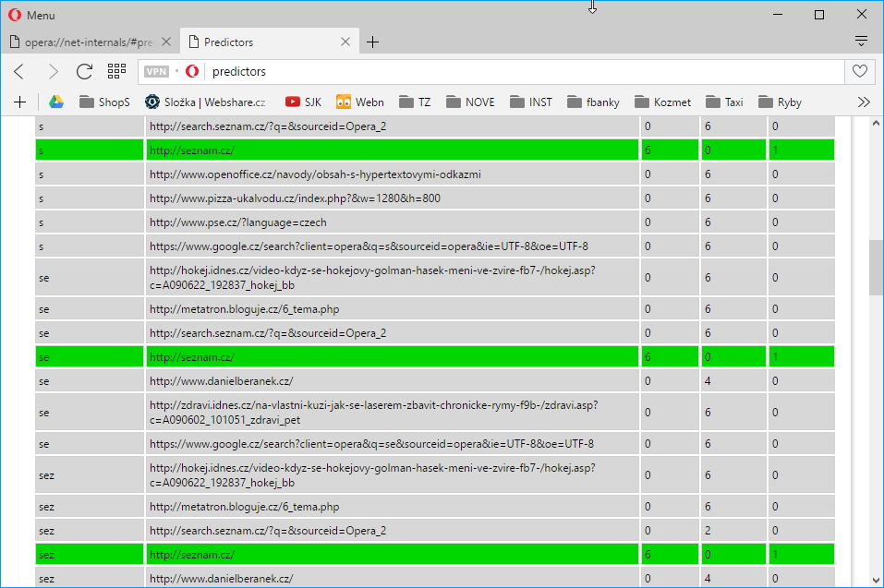
Task: Select search.seznam.cz URL in first 's' row
Action: [x=393, y=126]
